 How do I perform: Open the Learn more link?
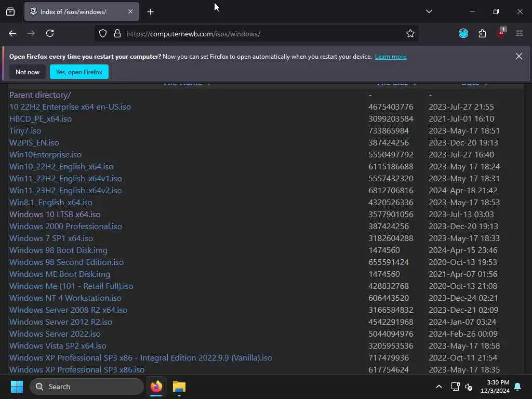[x=391, y=57]
